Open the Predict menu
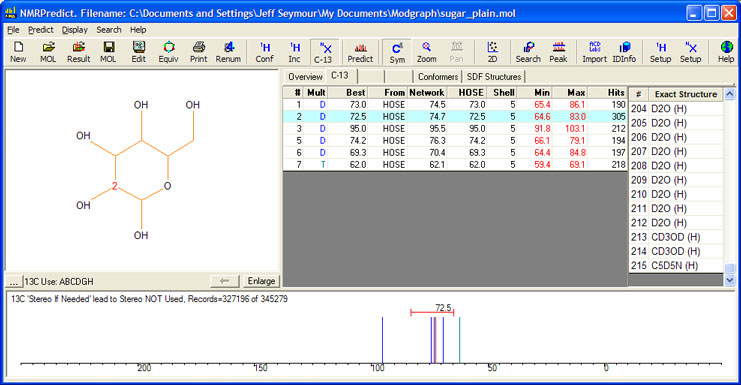The height and width of the screenshot is (385, 741). [41, 30]
